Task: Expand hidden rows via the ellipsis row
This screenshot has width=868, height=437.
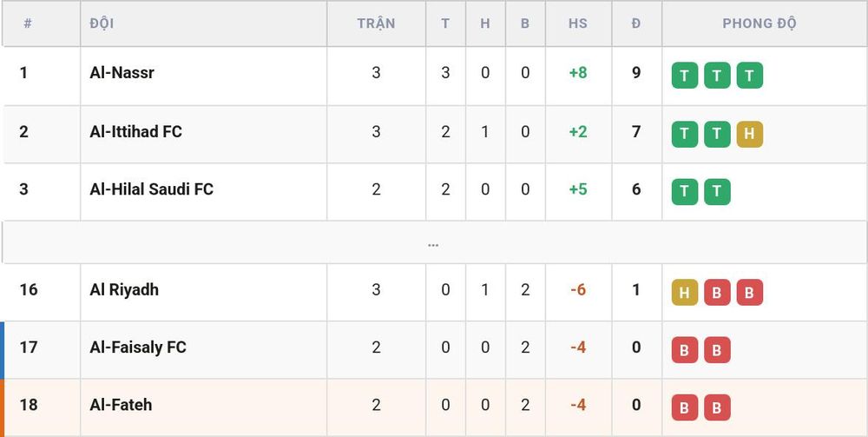Action: click(x=433, y=242)
